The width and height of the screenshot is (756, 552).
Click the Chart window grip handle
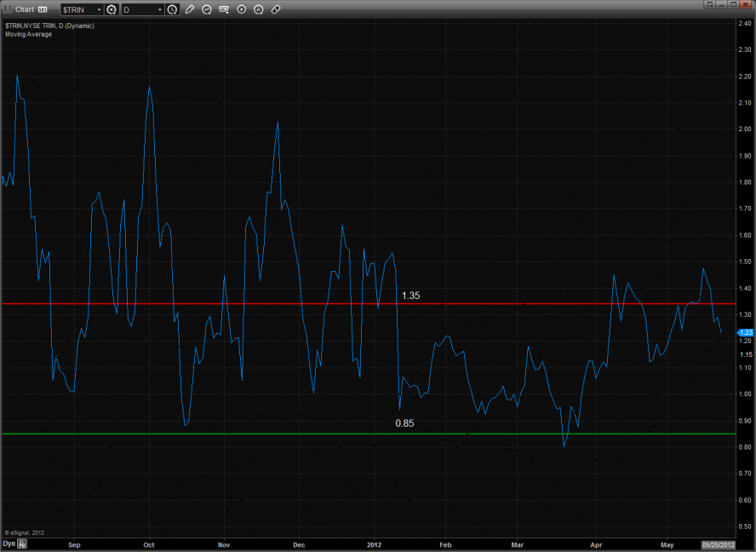[7, 9]
